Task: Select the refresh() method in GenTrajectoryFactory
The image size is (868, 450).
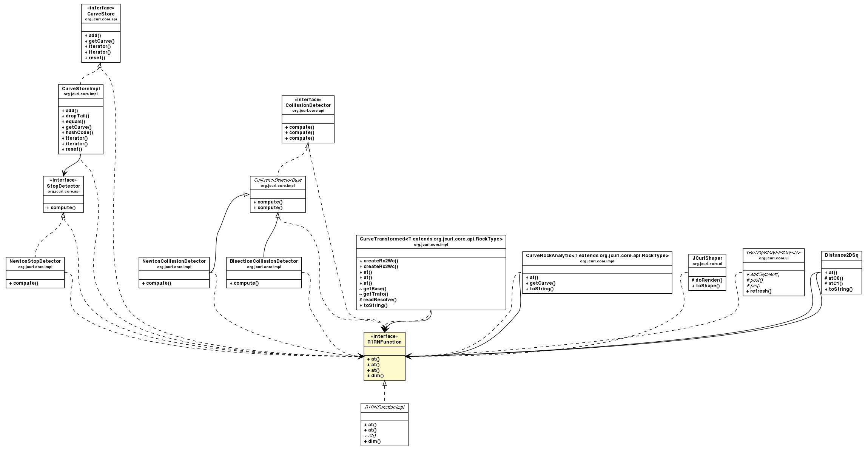Action: (x=759, y=291)
